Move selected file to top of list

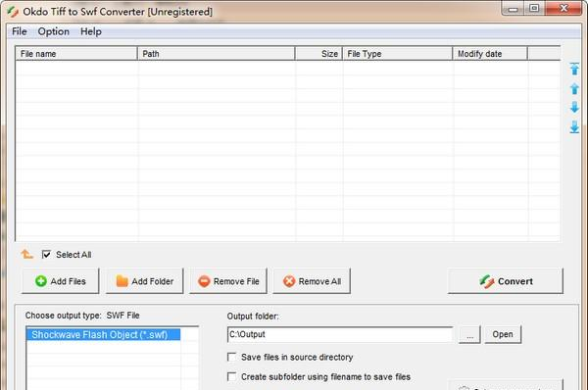pos(574,69)
